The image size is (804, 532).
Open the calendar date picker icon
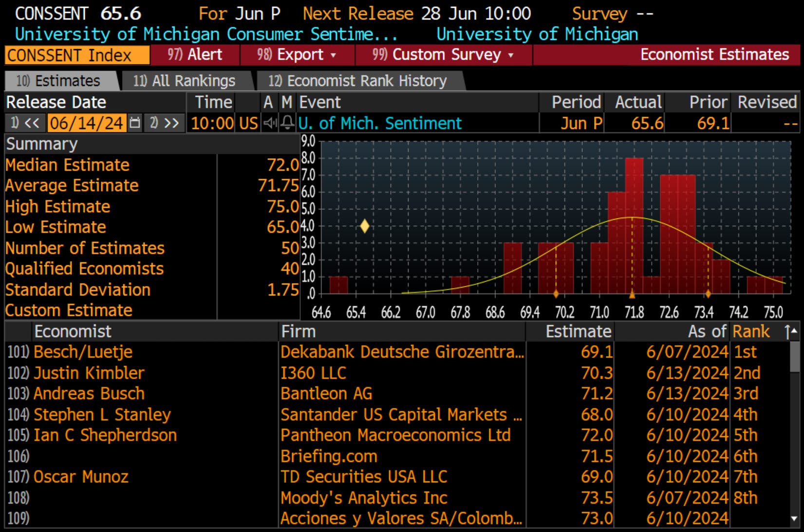pyautogui.click(x=135, y=123)
